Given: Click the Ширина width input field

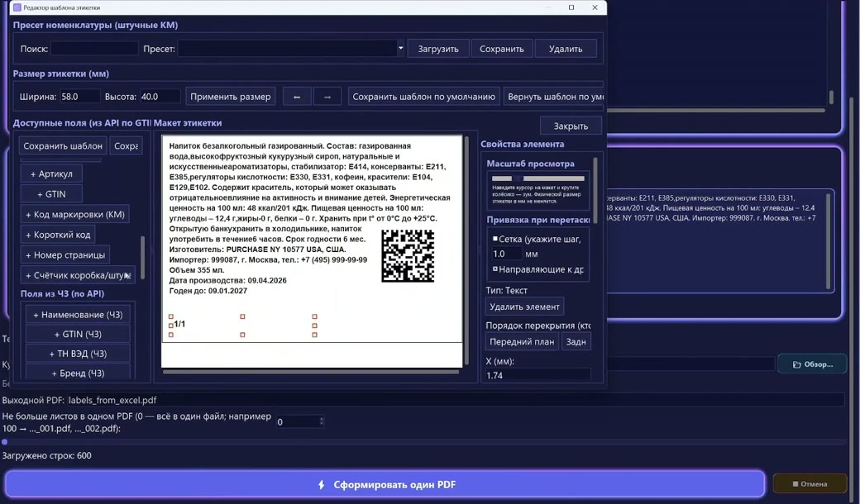Looking at the screenshot, I should [80, 97].
